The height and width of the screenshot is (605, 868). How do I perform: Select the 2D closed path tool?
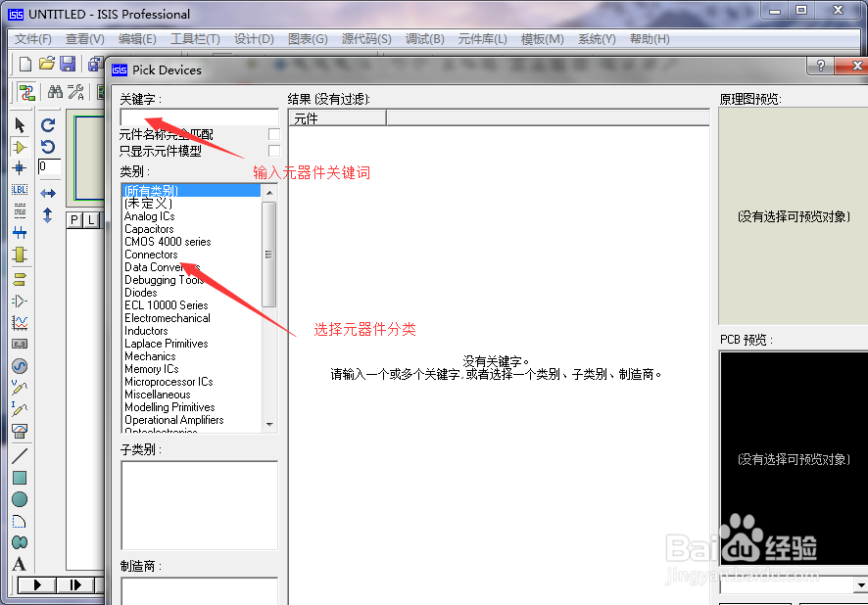click(x=20, y=542)
